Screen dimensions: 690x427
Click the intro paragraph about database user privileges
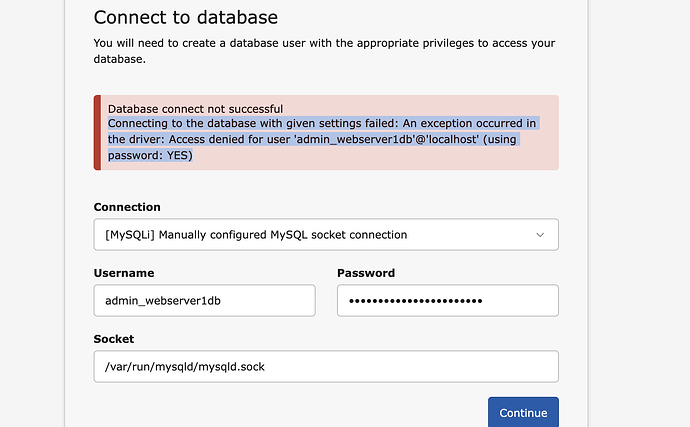(324, 51)
